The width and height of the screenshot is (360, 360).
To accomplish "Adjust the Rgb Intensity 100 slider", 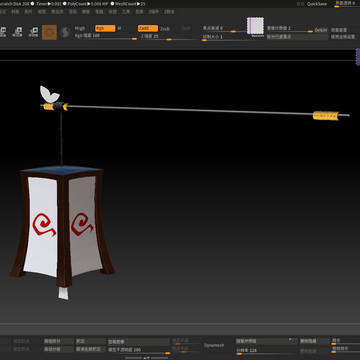I will pos(106,36).
